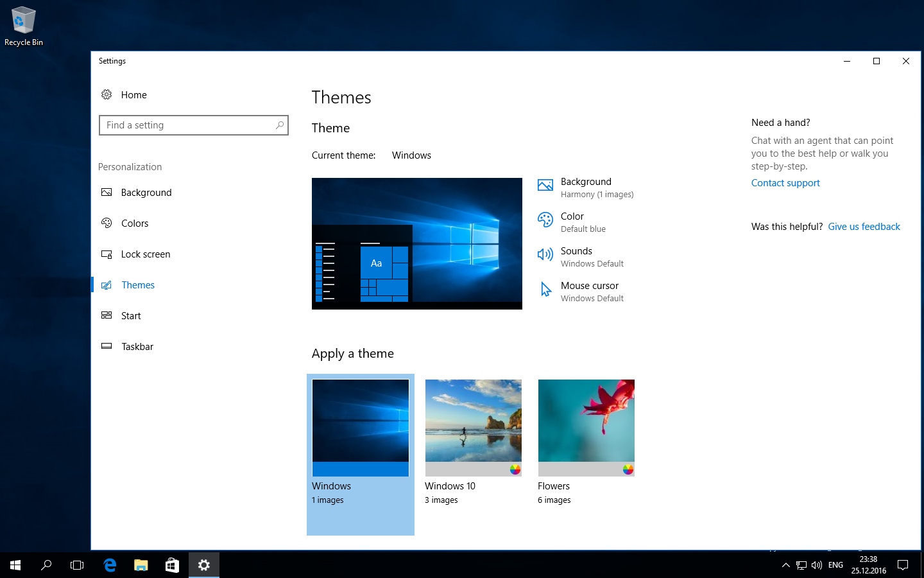Click the ENG language indicator
The image size is (924, 578).
pos(835,565)
